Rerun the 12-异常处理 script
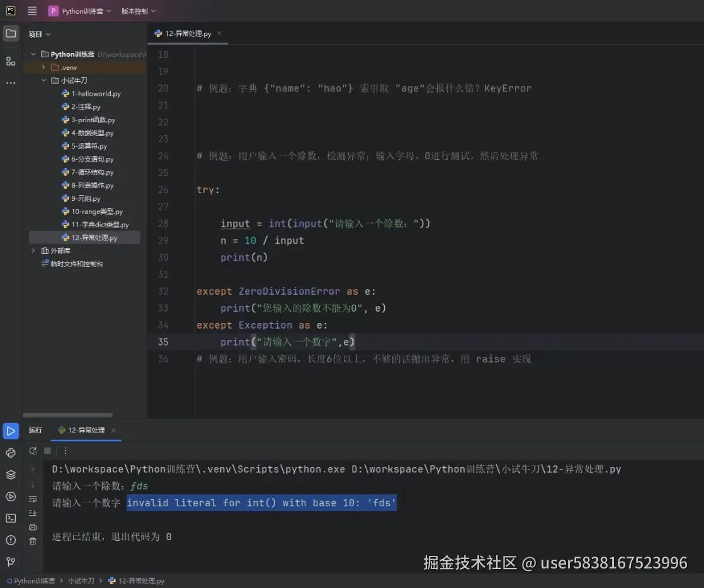704x588 pixels. coord(33,451)
